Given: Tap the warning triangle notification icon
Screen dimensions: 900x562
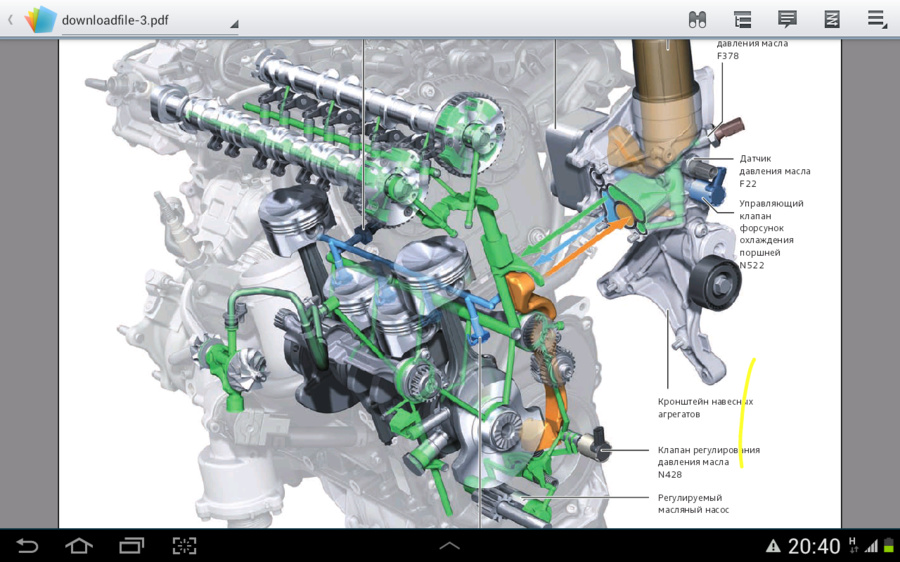Looking at the screenshot, I should point(773,546).
